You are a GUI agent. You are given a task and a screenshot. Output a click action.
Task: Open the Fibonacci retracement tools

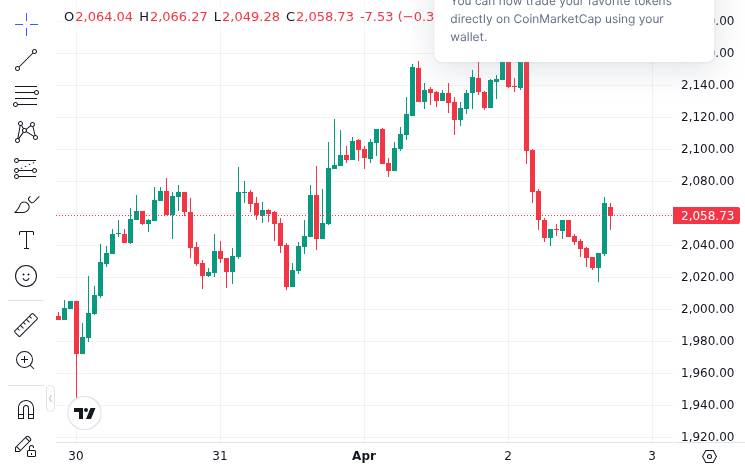[x=26, y=96]
